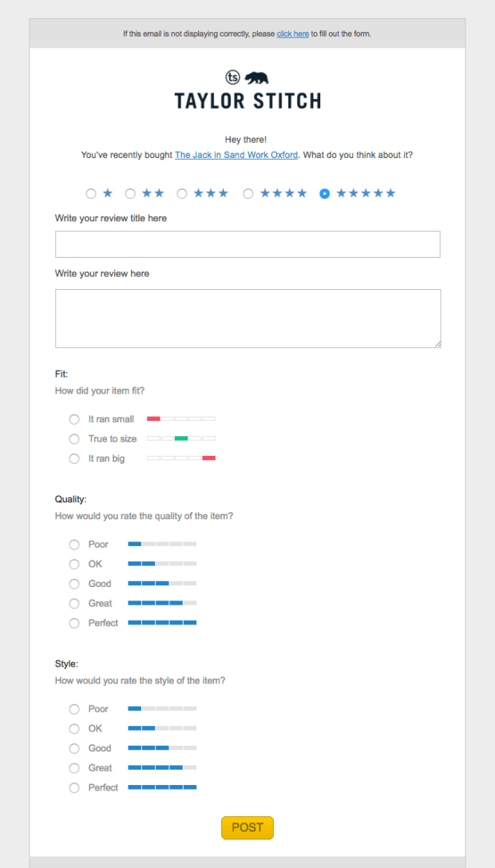The image size is (495, 868).
Task: Rate style as Perfect
Action: click(74, 787)
